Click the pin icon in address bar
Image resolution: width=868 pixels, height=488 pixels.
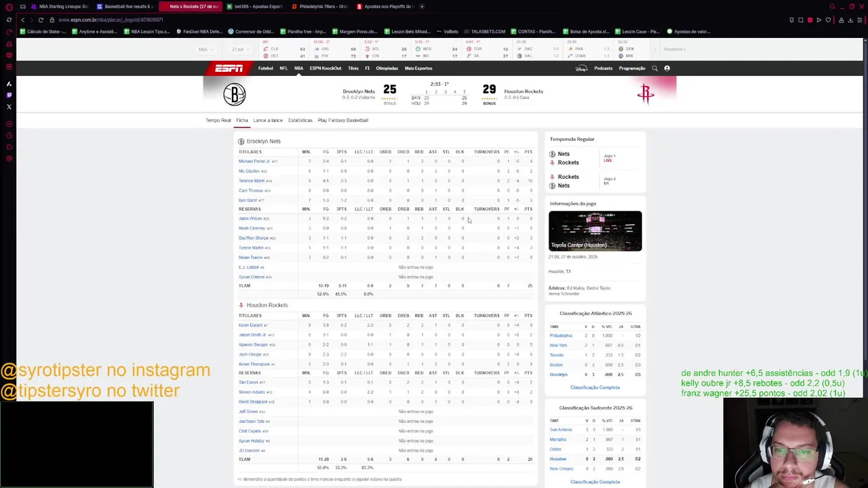[791, 20]
